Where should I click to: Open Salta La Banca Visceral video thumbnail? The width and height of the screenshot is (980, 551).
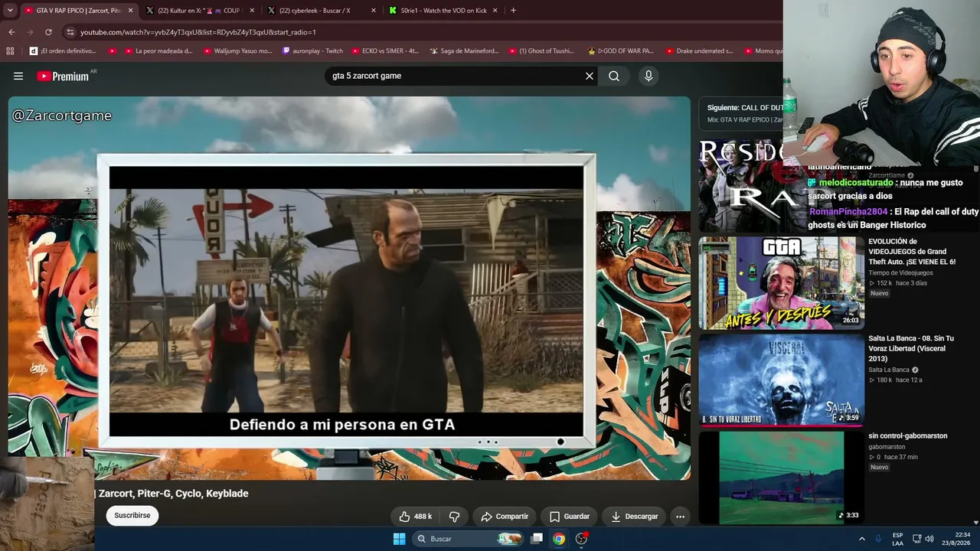(781, 380)
